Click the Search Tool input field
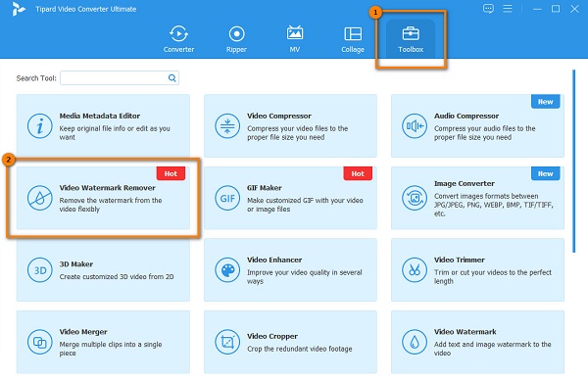 [x=120, y=78]
